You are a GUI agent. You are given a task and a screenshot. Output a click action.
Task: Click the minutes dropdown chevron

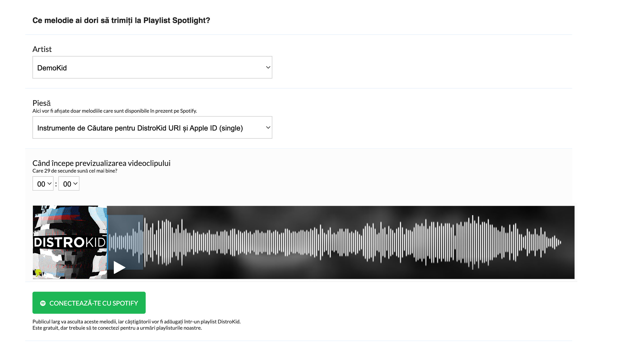point(49,183)
